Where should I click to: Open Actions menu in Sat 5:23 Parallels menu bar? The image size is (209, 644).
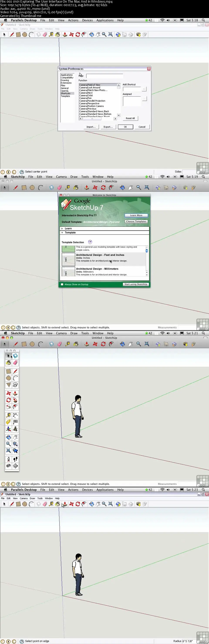(73, 490)
